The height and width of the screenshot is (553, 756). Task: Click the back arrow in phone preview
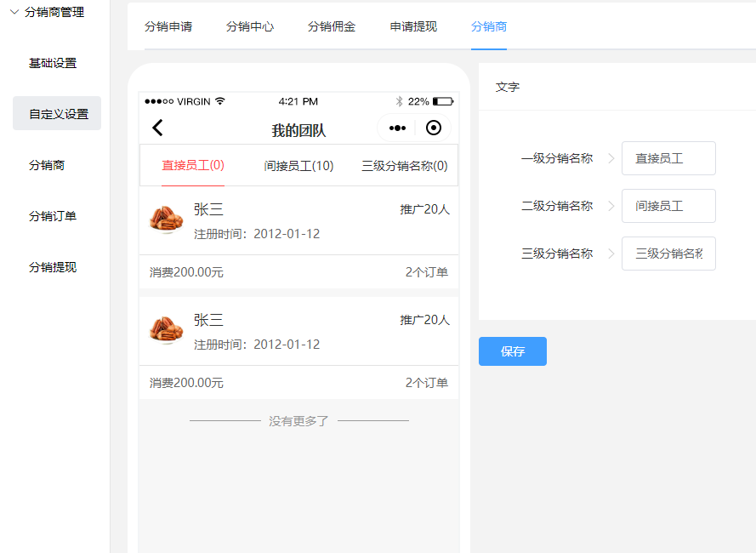click(157, 128)
